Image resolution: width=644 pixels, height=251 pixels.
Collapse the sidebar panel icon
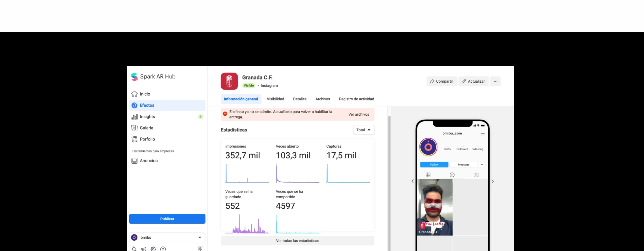point(201,249)
